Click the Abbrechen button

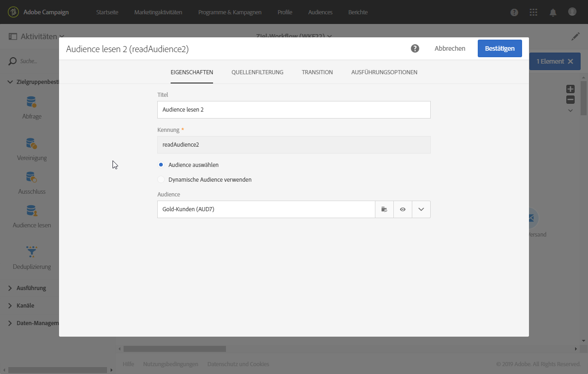point(450,48)
